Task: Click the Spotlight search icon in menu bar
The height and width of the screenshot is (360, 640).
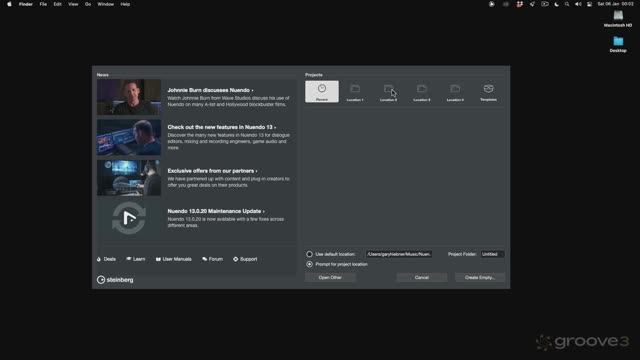Action: click(567, 4)
